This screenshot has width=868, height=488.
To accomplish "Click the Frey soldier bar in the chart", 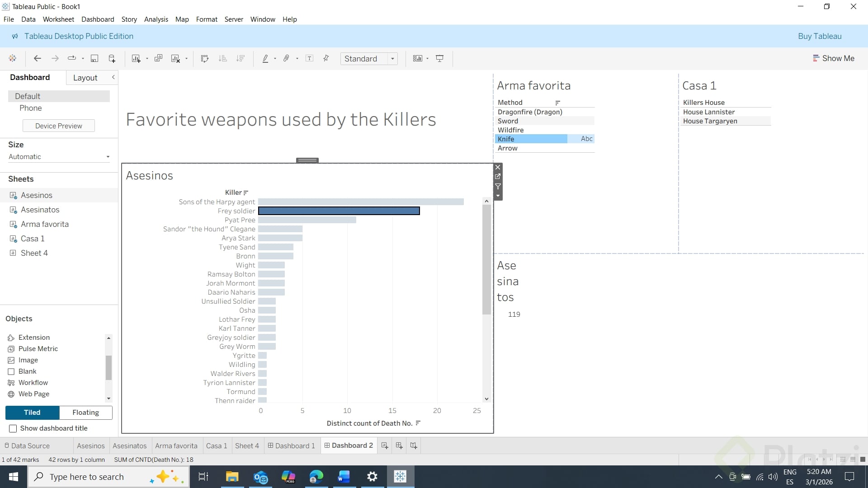I will pyautogui.click(x=339, y=211).
